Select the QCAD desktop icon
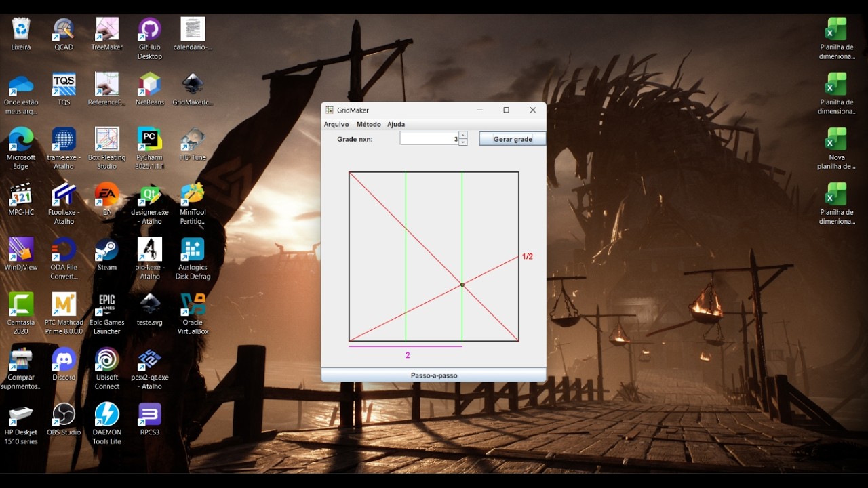The height and width of the screenshot is (488, 868). [x=64, y=34]
